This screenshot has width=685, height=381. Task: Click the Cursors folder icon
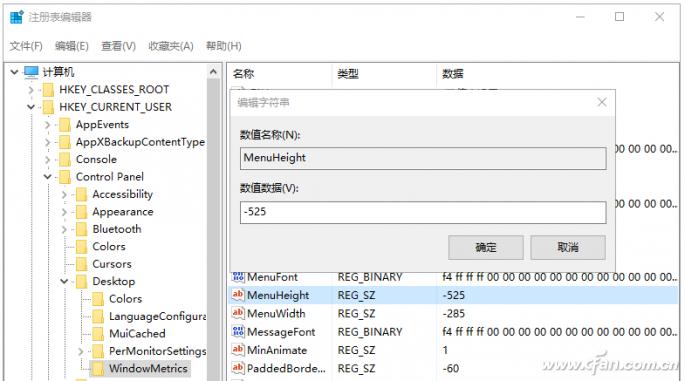tap(82, 264)
